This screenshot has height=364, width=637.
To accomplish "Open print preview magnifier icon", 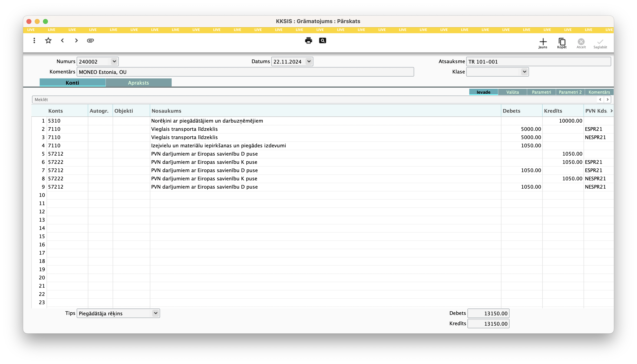I will click(x=322, y=40).
